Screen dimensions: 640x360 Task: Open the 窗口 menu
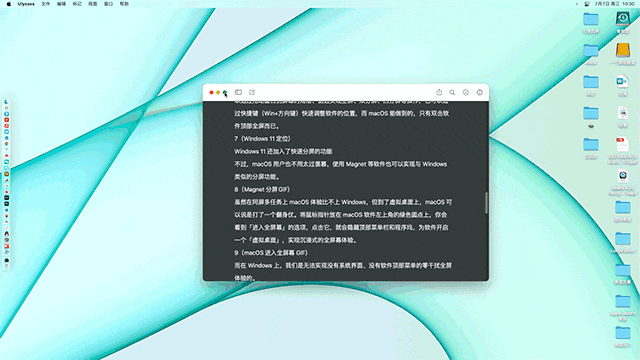pos(108,4)
